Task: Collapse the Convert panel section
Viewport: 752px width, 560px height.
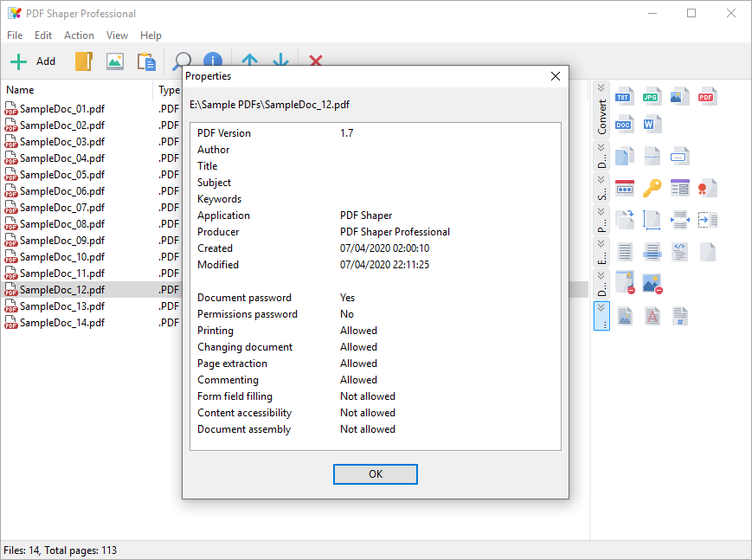Action: [601, 87]
